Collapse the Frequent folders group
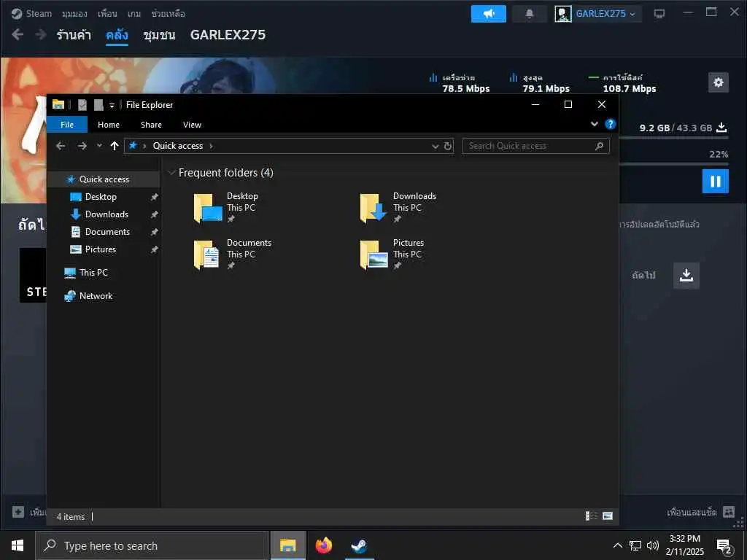Image resolution: width=747 pixels, height=560 pixels. (x=171, y=173)
